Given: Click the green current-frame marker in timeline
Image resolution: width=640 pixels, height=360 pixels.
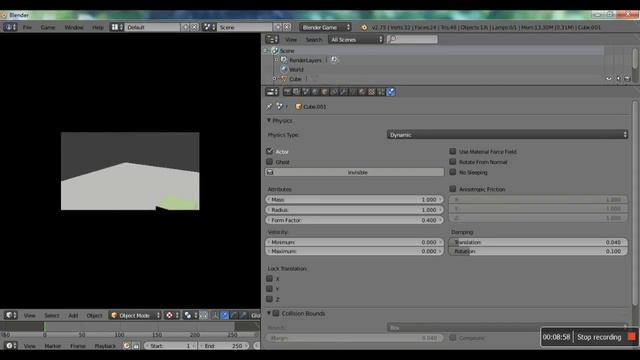Looking at the screenshot, I should [x=45, y=326].
